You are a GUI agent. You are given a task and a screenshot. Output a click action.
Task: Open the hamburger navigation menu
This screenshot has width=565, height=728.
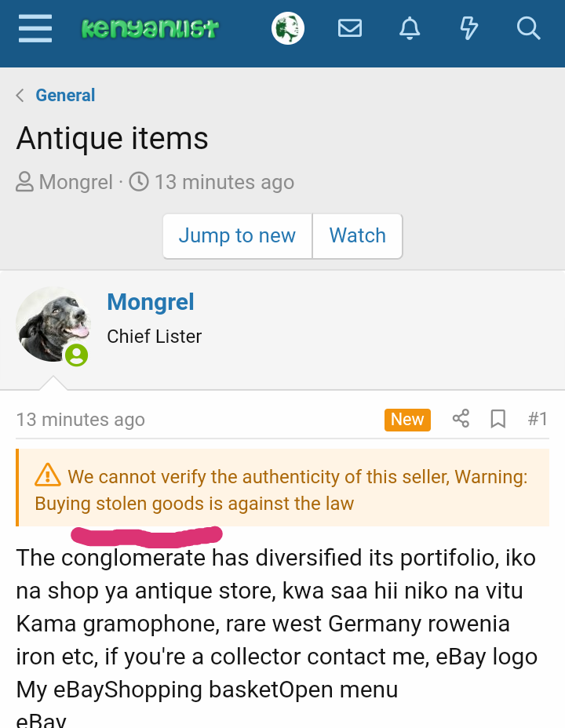click(35, 30)
